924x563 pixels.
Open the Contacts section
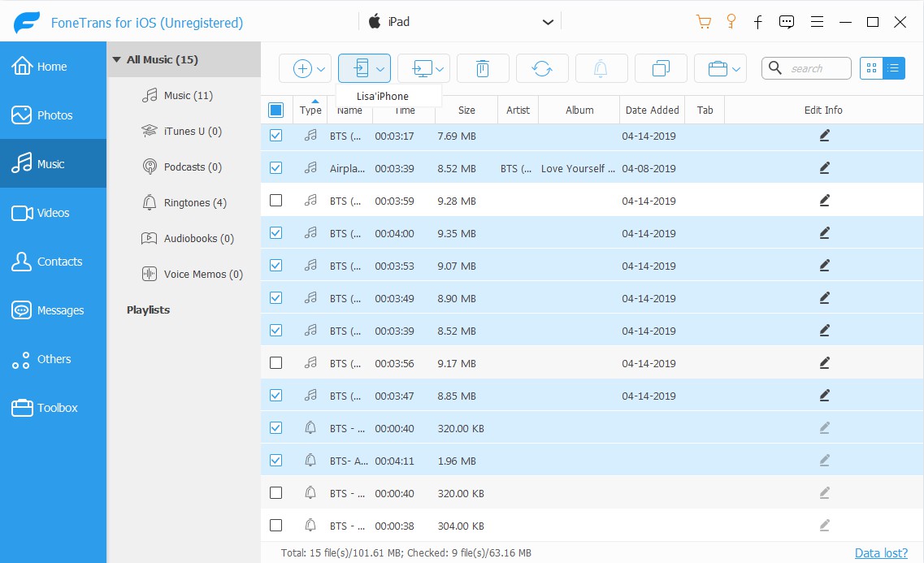[x=53, y=262]
